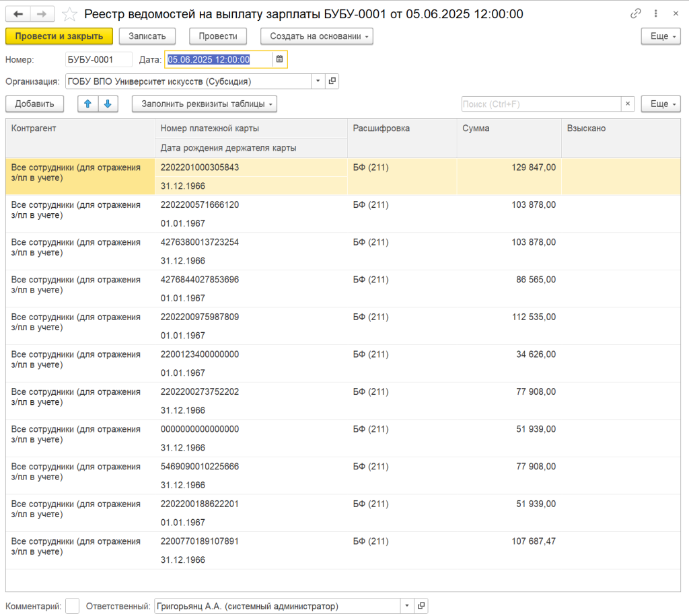Expand the responsible person dropdown arrow

(407, 606)
